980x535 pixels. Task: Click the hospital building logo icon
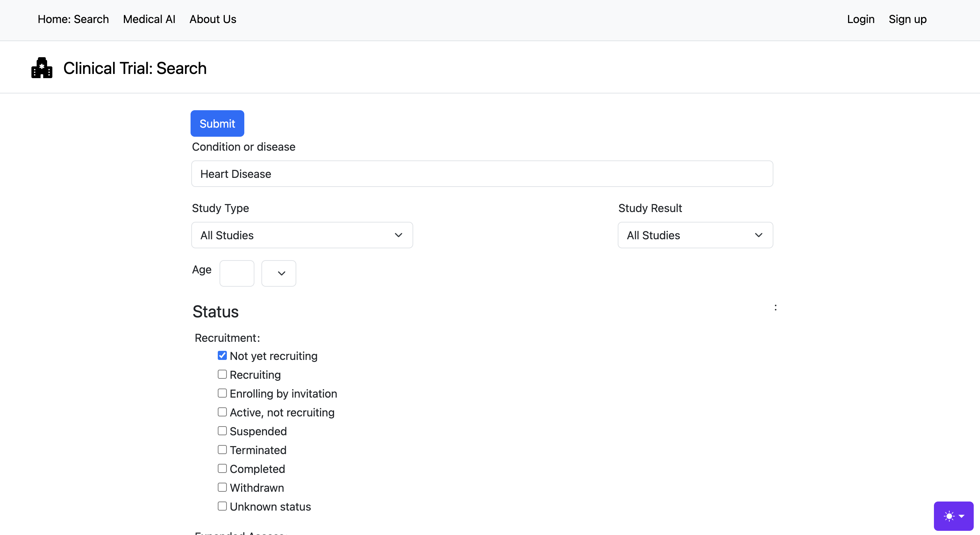tap(42, 68)
